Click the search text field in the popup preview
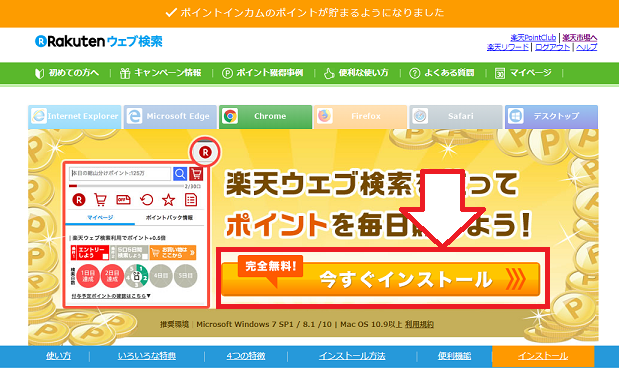 pos(120,174)
